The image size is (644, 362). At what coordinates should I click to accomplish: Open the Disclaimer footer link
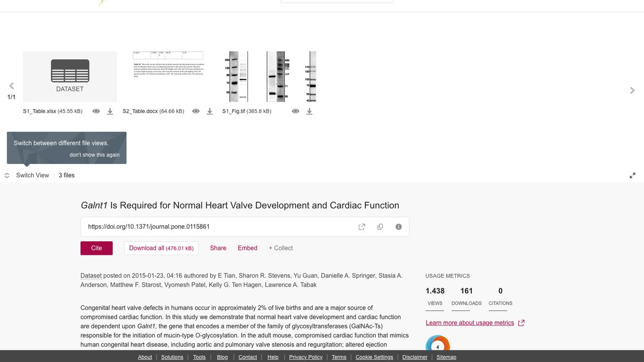click(x=415, y=357)
